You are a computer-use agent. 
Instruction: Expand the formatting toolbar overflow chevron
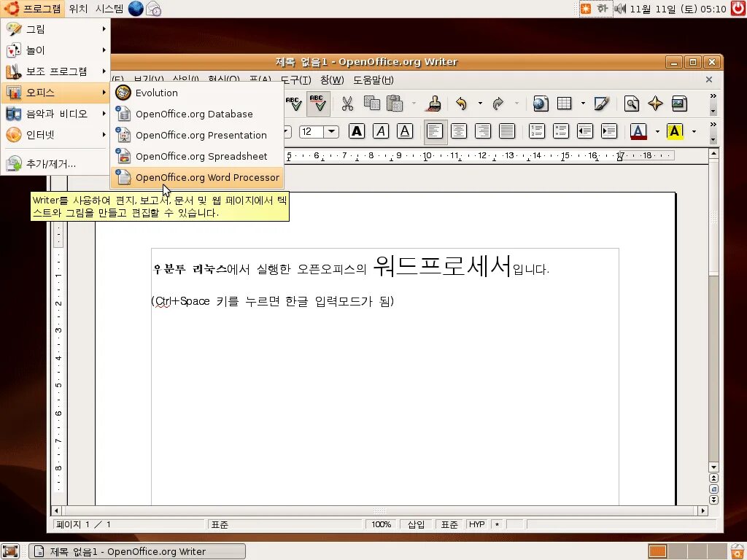[713, 125]
